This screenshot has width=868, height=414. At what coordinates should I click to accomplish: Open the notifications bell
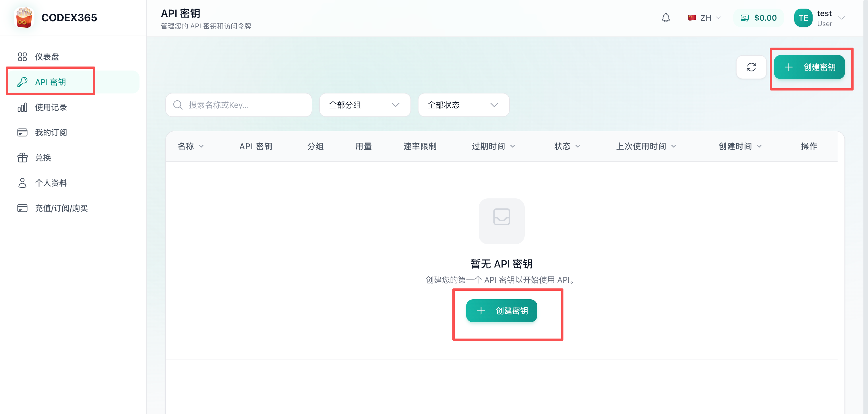[666, 18]
